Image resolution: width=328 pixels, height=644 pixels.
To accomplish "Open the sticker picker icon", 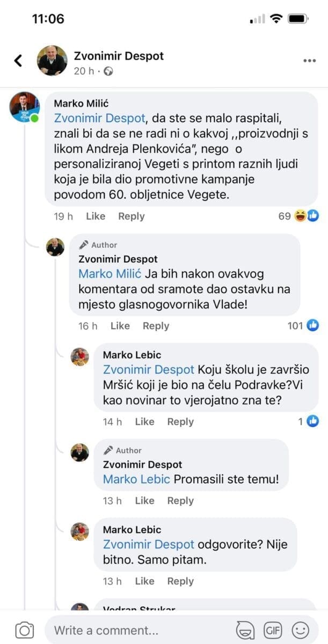I will pyautogui.click(x=245, y=630).
